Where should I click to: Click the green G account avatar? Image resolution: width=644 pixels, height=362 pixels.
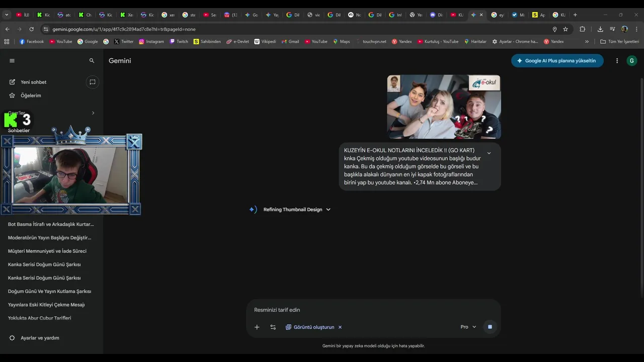pyautogui.click(x=632, y=61)
